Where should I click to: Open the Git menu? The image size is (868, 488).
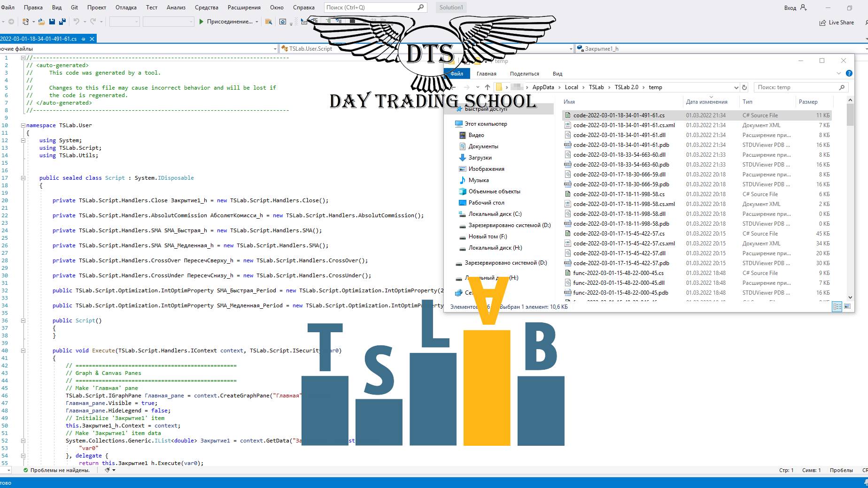coord(74,8)
